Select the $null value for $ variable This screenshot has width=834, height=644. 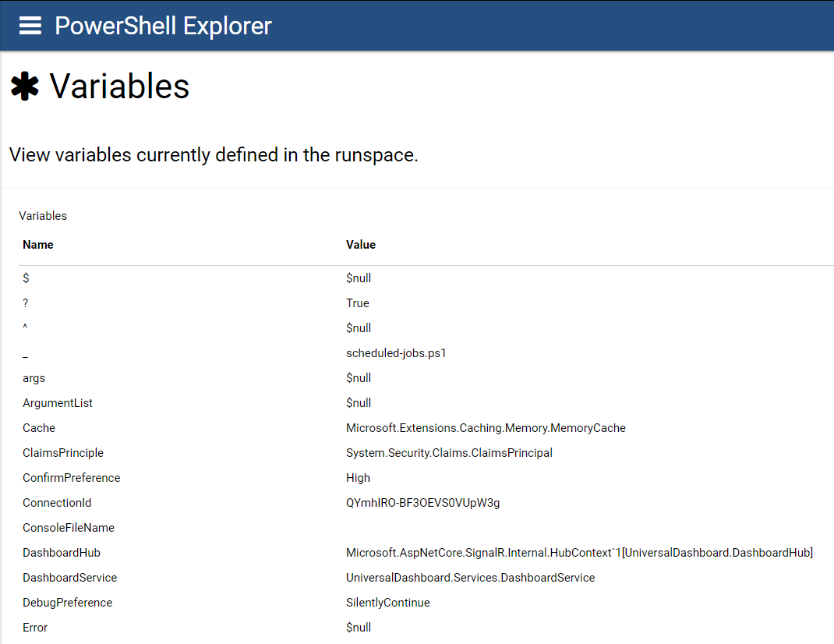(359, 278)
